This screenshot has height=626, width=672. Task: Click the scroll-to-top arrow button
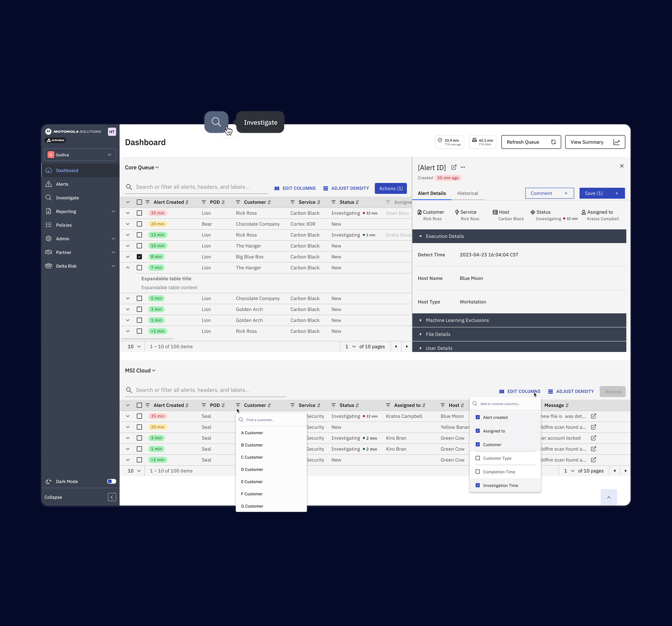(x=608, y=497)
